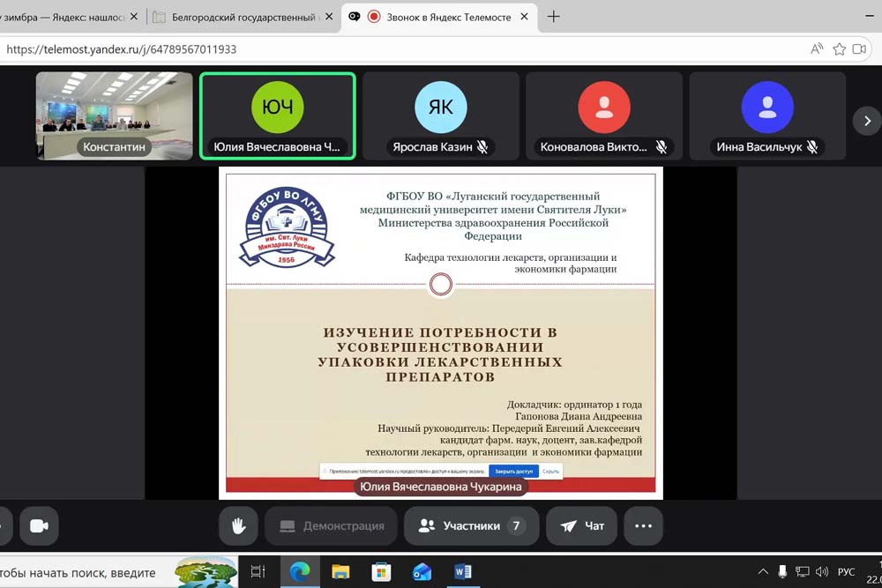
Task: Open File Explorer from taskbar
Action: pos(340,572)
